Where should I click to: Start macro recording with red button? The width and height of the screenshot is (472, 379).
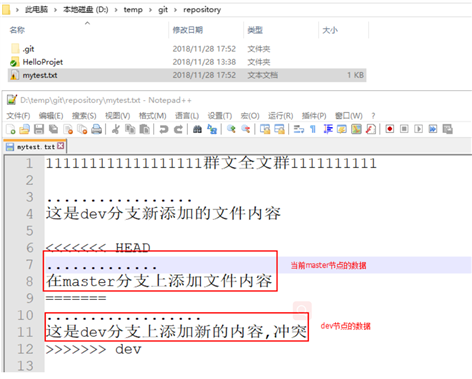pos(390,129)
